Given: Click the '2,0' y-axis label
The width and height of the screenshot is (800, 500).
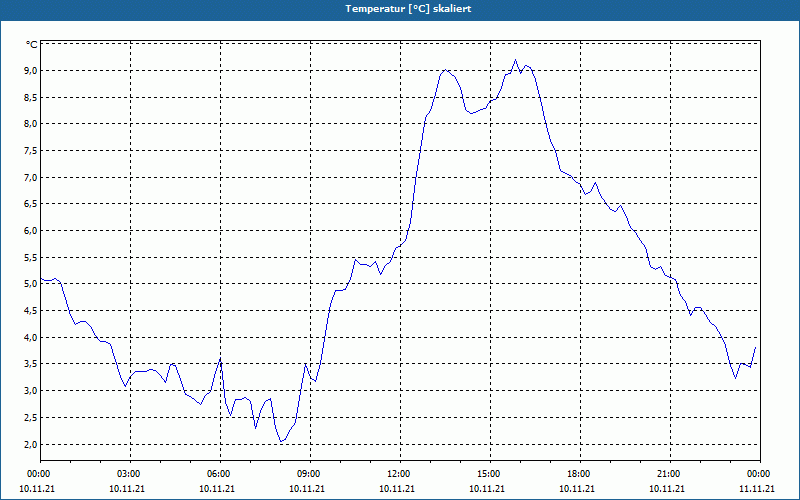Looking at the screenshot, I should tap(31, 444).
